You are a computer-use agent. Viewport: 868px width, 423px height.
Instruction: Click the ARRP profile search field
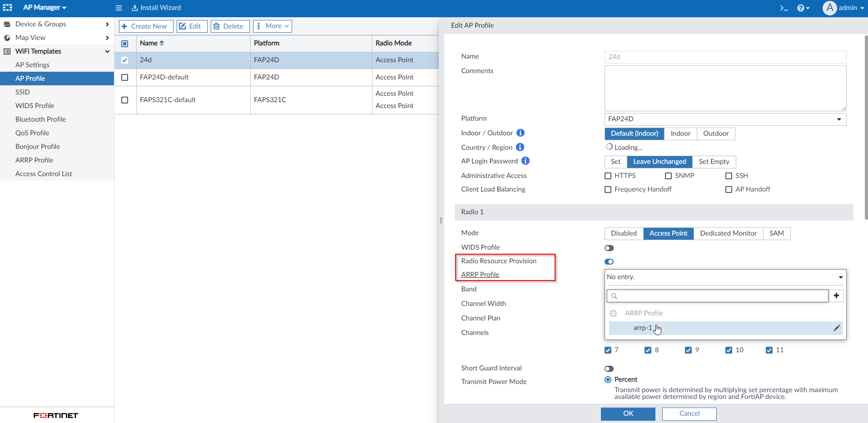coord(718,296)
